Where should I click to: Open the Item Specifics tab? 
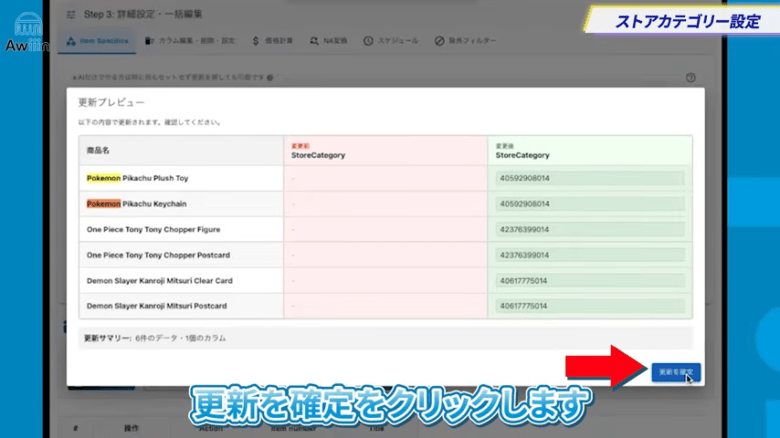(x=98, y=41)
